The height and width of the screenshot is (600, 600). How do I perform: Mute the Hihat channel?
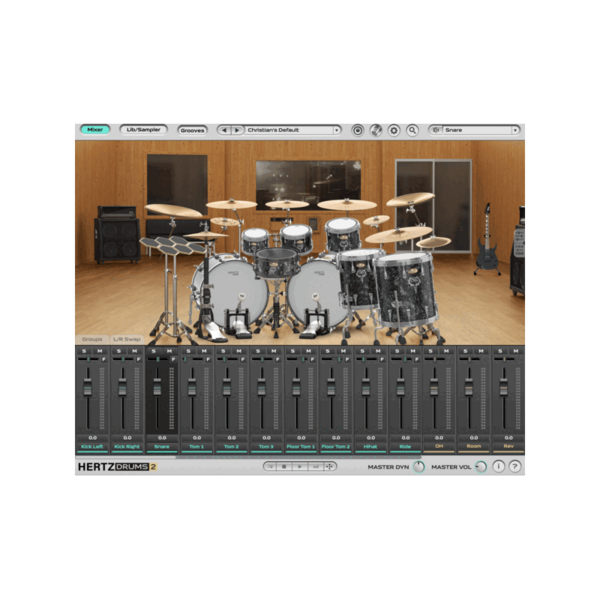pos(378,351)
